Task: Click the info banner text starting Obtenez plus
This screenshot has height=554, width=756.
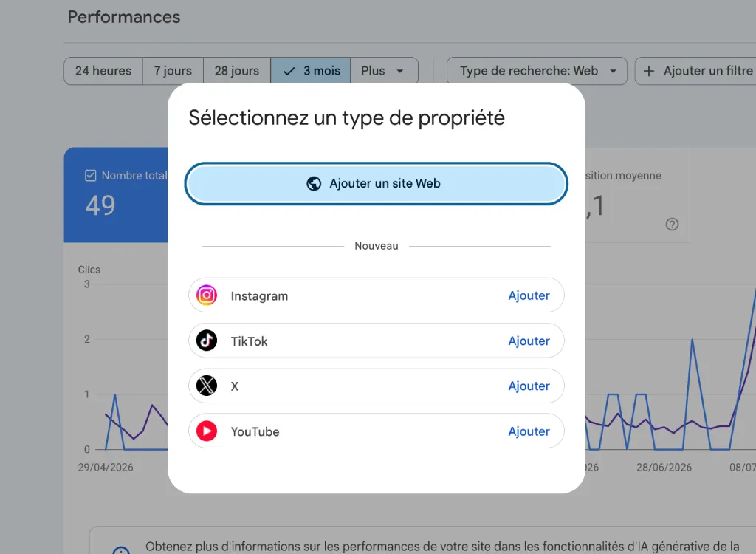Action: coord(443,547)
